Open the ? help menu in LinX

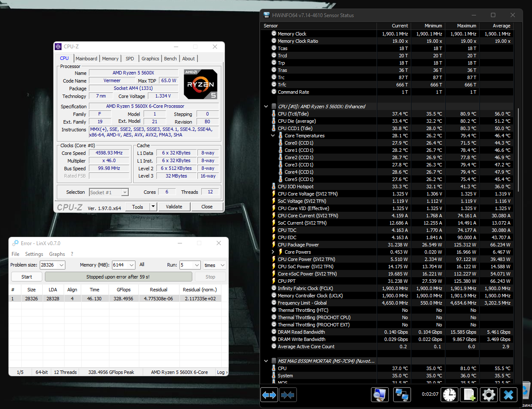pyautogui.click(x=72, y=254)
